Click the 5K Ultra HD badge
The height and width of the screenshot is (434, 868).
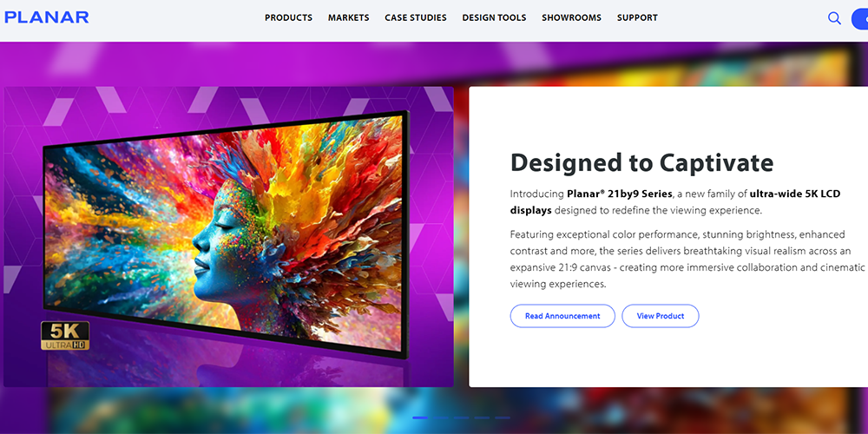click(65, 335)
